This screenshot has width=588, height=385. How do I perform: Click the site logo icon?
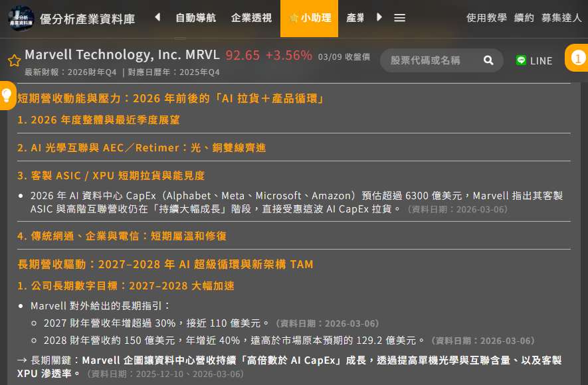21,18
